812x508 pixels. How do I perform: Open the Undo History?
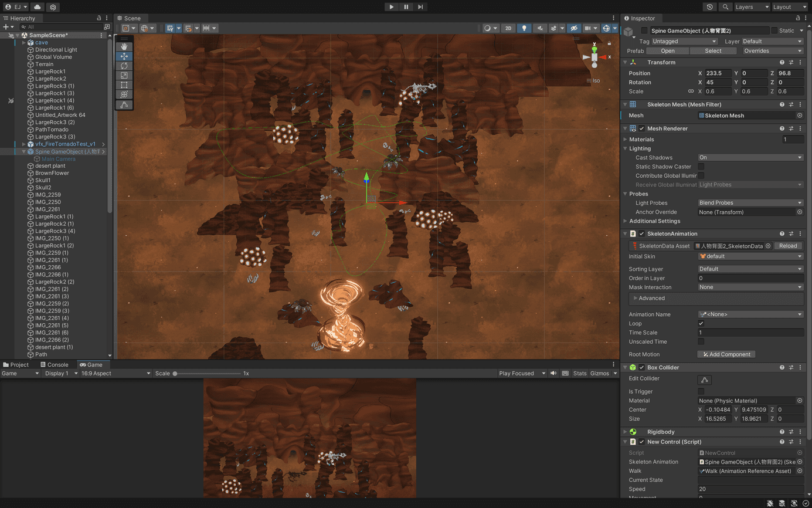pos(710,7)
